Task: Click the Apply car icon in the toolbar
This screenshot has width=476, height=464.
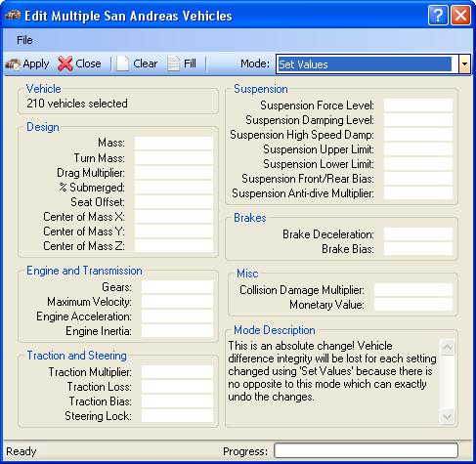Action: (13, 63)
